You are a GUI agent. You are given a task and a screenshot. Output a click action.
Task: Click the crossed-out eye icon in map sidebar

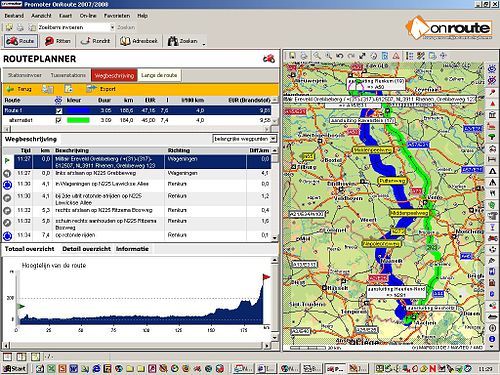(492, 80)
